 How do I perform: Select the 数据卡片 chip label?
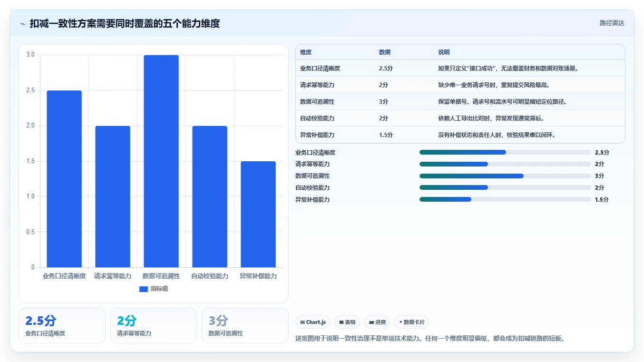point(414,323)
